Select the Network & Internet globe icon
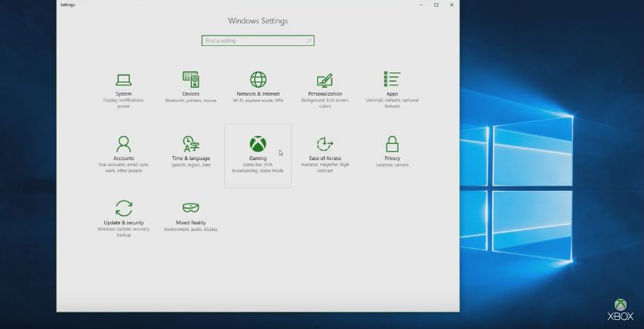The height and width of the screenshot is (329, 644). pyautogui.click(x=258, y=79)
